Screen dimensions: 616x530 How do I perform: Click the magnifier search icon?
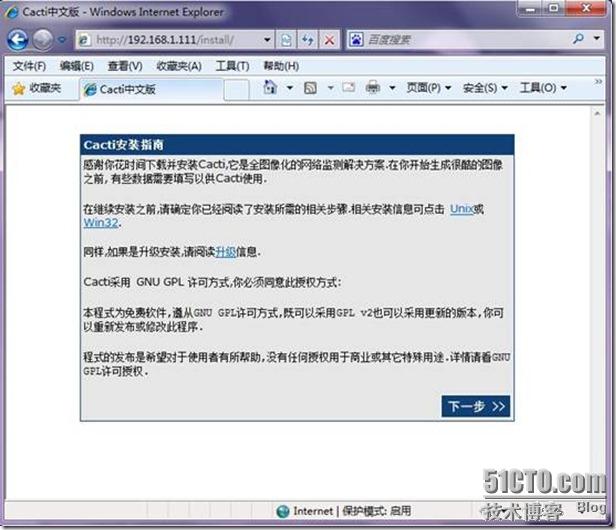tap(578, 39)
